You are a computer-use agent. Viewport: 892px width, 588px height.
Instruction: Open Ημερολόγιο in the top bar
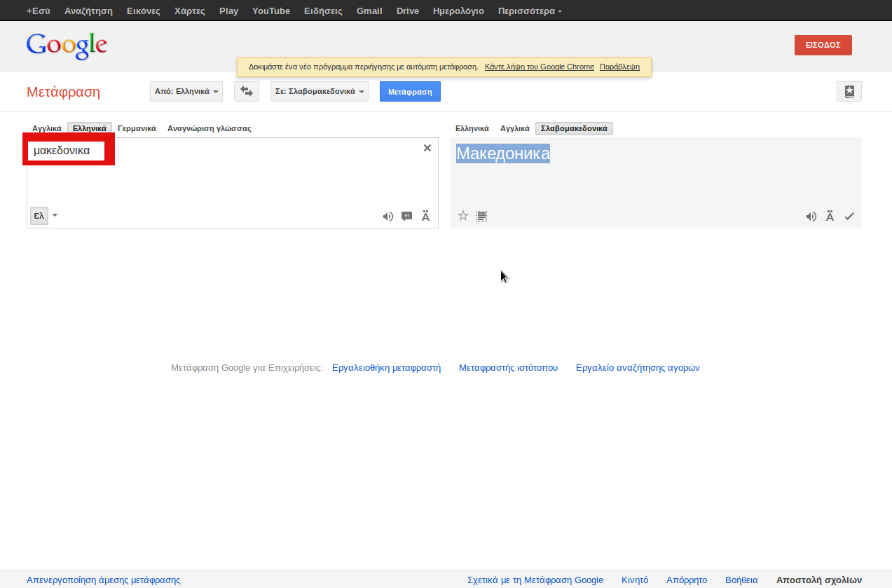click(x=458, y=11)
